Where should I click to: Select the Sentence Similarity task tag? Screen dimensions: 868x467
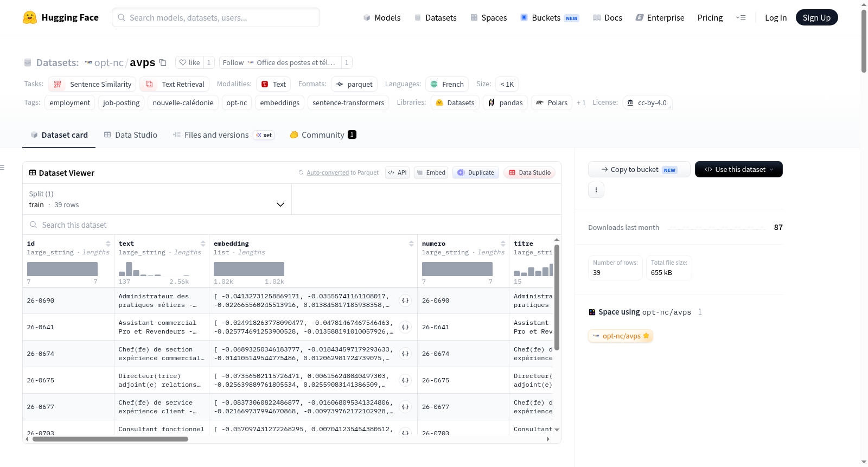(x=92, y=84)
